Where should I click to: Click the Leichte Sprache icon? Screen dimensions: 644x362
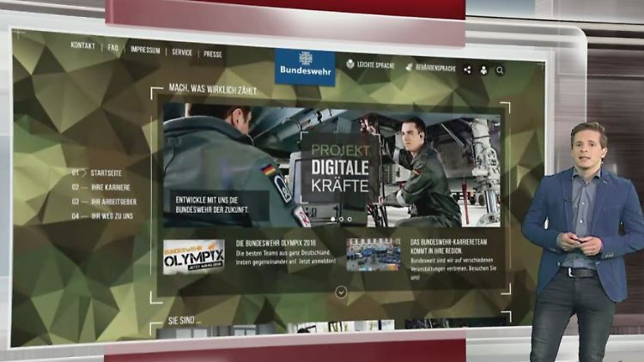click(350, 64)
